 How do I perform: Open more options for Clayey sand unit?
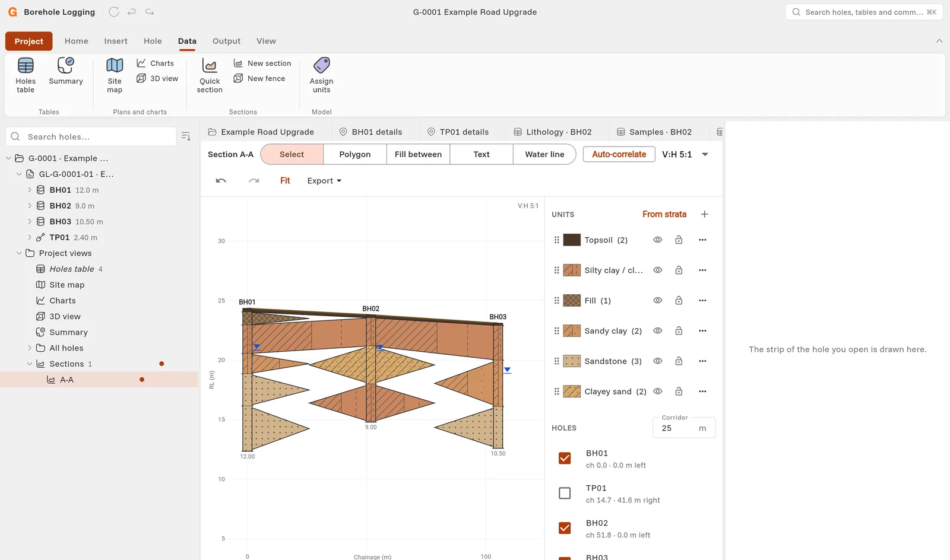point(702,392)
